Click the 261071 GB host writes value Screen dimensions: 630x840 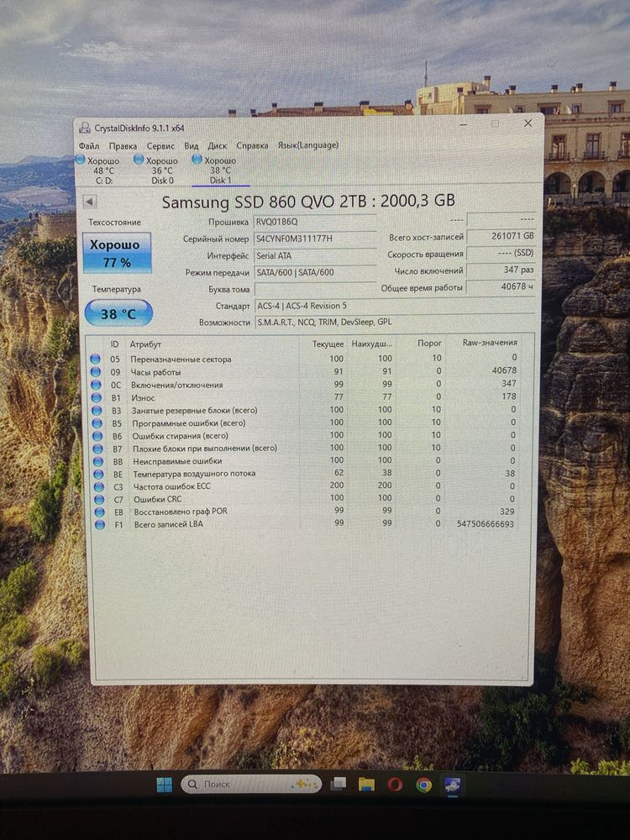(501, 236)
